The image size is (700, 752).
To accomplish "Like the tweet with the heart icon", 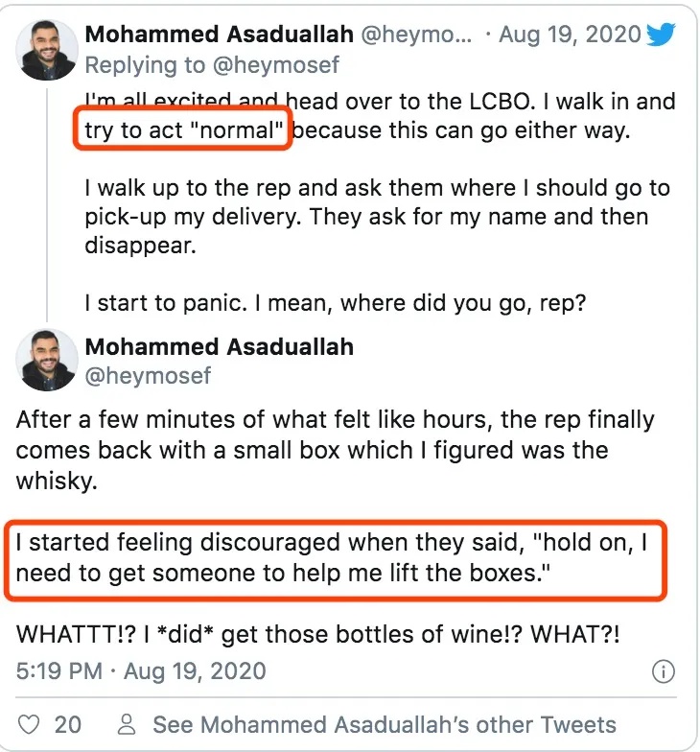I will point(30,724).
